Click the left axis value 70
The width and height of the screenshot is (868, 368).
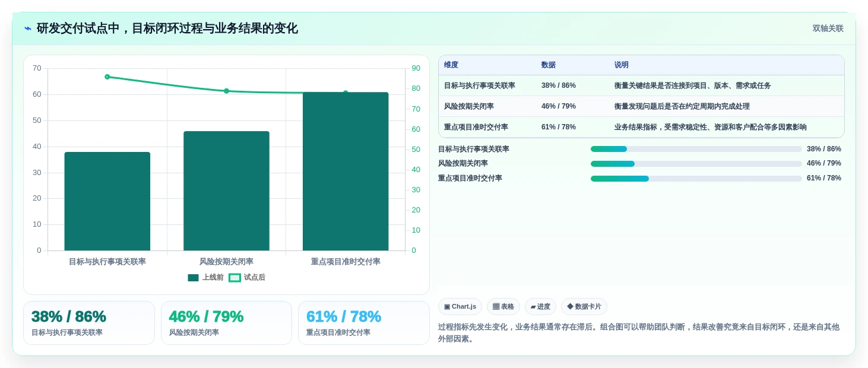tap(37, 68)
